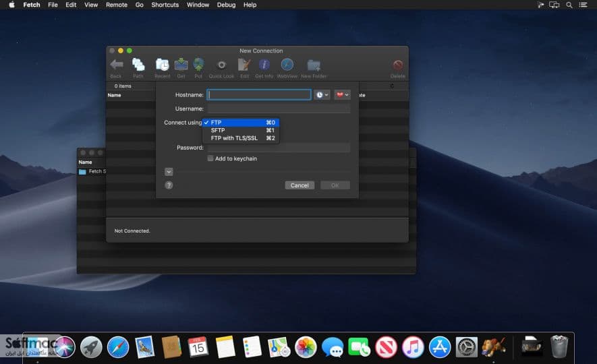Click the Get download toolbar icon
Screen dimensions: 597x364
(181, 65)
